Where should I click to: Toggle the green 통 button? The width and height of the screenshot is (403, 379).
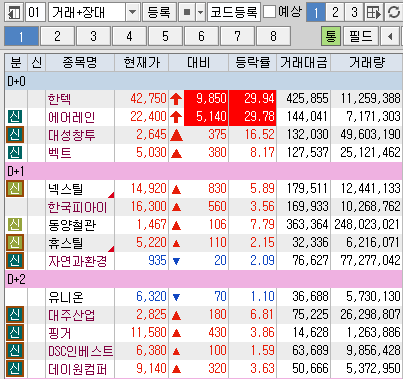point(331,36)
